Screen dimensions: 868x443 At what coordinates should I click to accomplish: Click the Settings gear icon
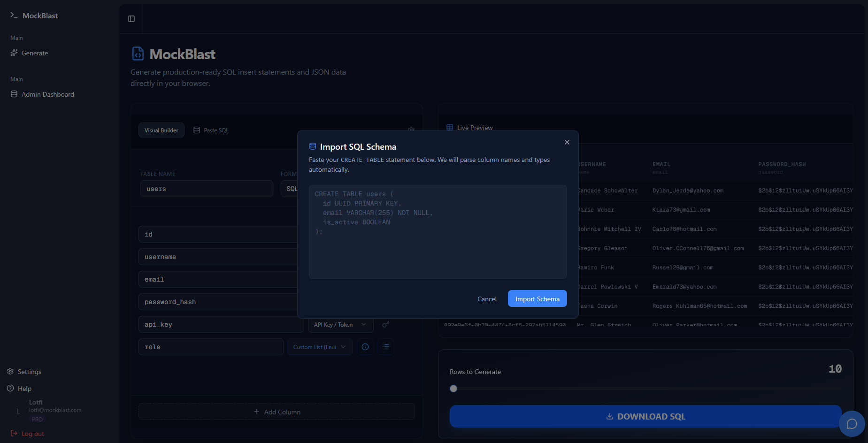click(10, 371)
